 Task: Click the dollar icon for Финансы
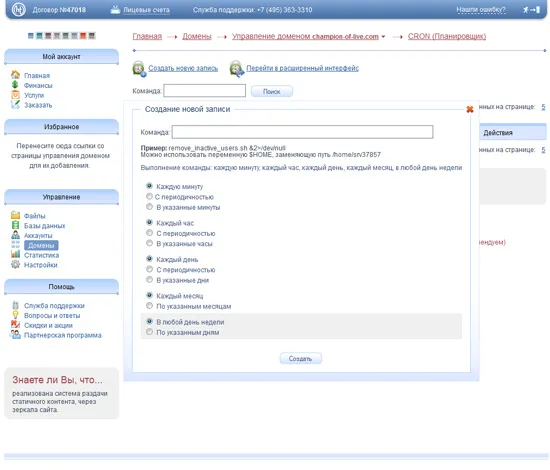point(15,85)
